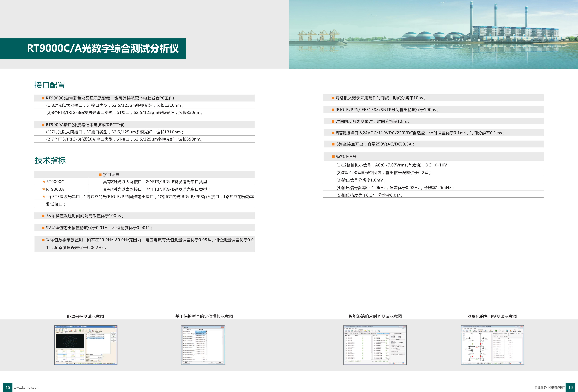Click the line (5)相位精度优于0.1°
578x392 pixels.
tap(369, 195)
